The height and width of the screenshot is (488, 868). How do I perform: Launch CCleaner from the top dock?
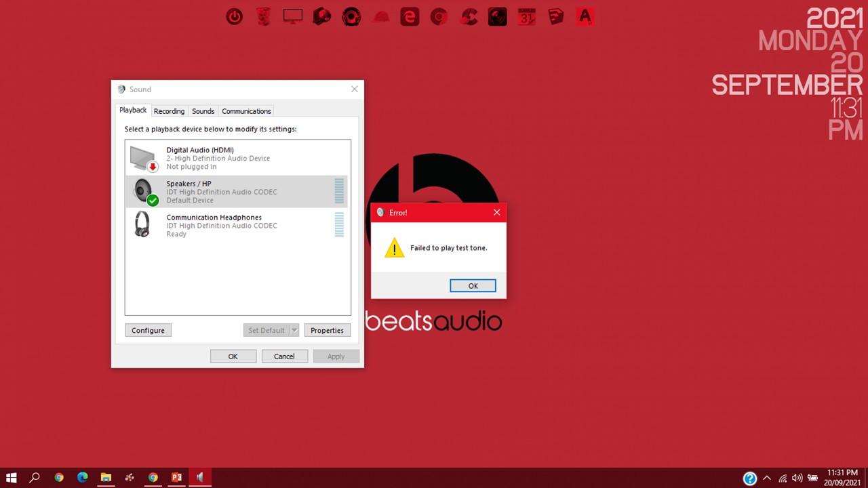[469, 16]
